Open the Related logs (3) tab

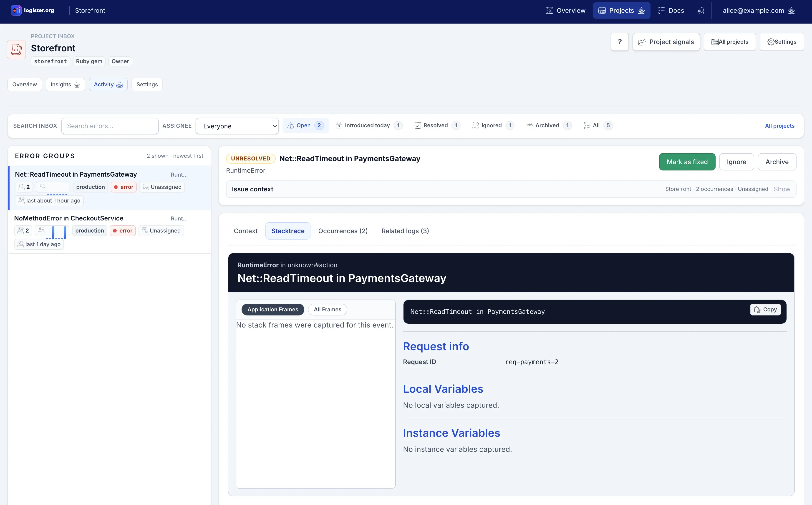[x=405, y=231]
